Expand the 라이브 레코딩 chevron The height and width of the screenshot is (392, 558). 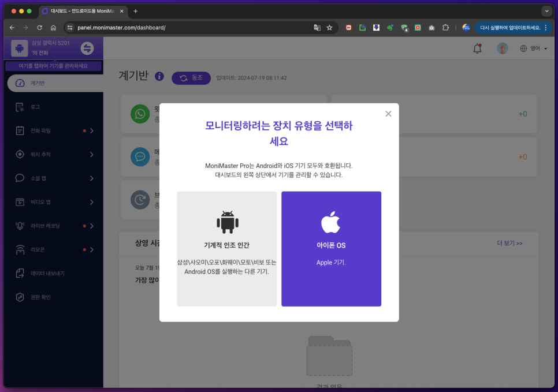click(x=92, y=226)
